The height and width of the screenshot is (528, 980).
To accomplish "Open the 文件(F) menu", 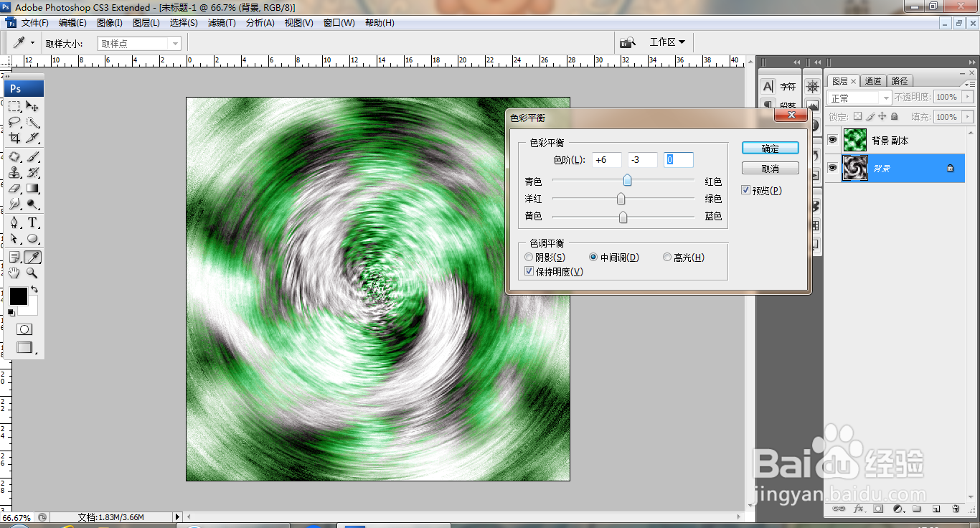I will (34, 23).
